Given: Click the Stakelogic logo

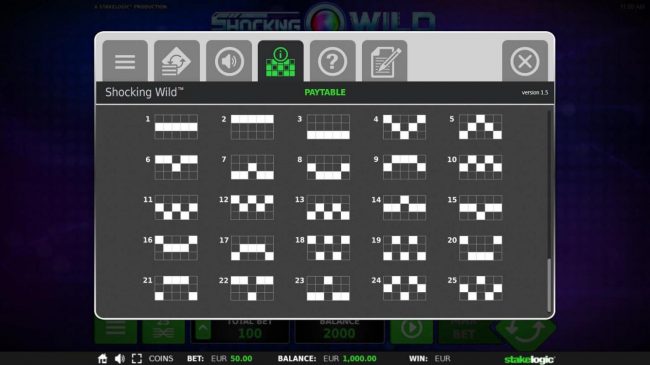Looking at the screenshot, I should tap(529, 359).
